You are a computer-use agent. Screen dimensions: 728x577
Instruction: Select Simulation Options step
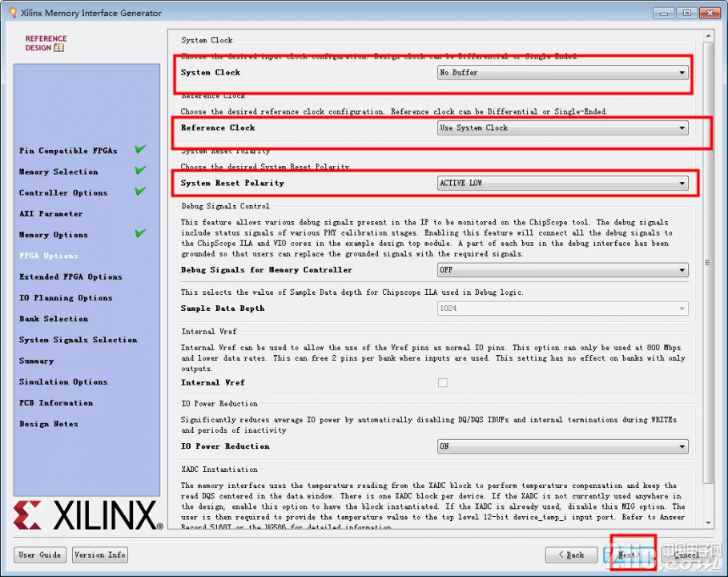pos(63,382)
